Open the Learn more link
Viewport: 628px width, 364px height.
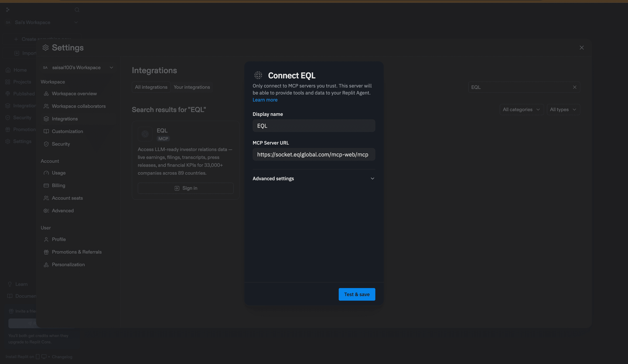point(265,100)
